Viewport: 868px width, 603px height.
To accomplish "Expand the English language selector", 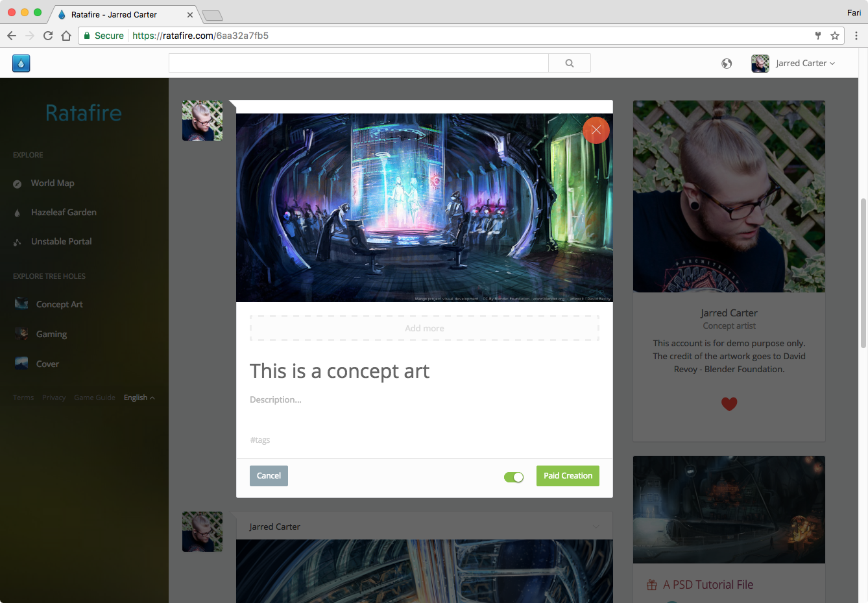I will pyautogui.click(x=139, y=397).
